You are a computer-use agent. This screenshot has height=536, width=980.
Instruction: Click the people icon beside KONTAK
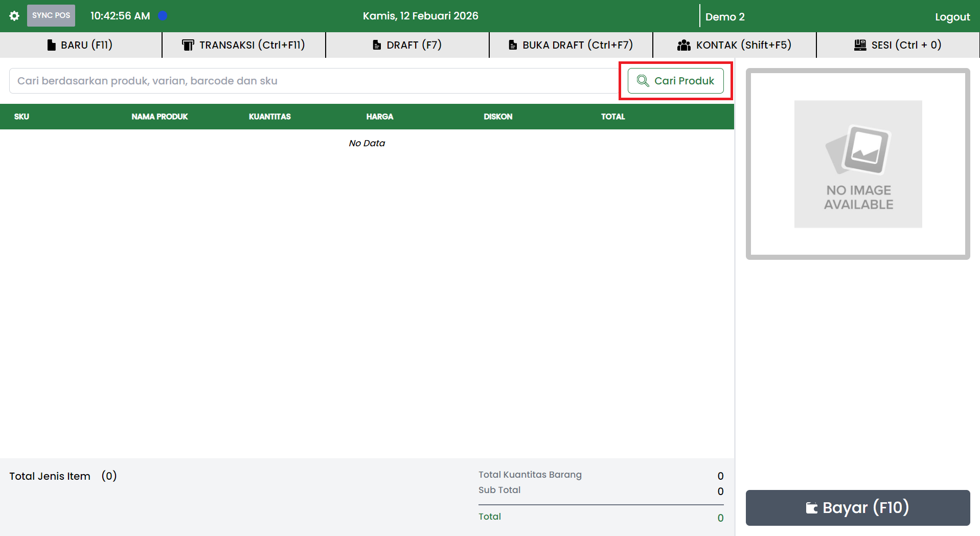pos(683,45)
